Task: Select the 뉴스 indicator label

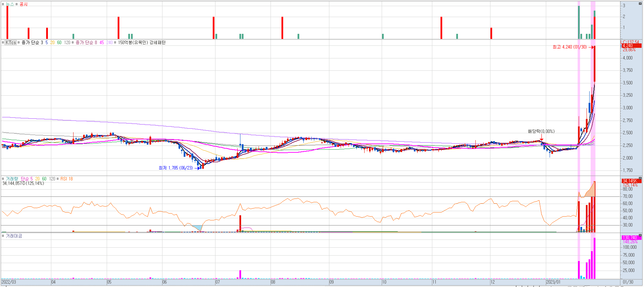Action: click(x=10, y=4)
